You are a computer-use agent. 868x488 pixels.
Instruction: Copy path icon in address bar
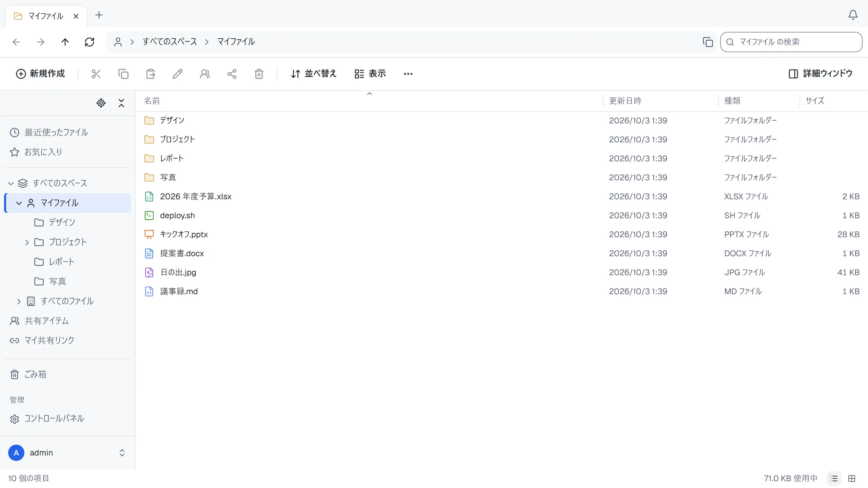708,42
